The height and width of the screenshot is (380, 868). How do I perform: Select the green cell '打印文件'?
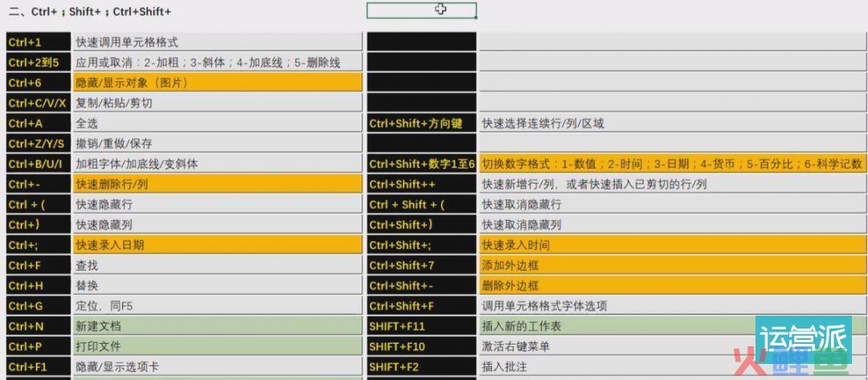click(x=218, y=346)
